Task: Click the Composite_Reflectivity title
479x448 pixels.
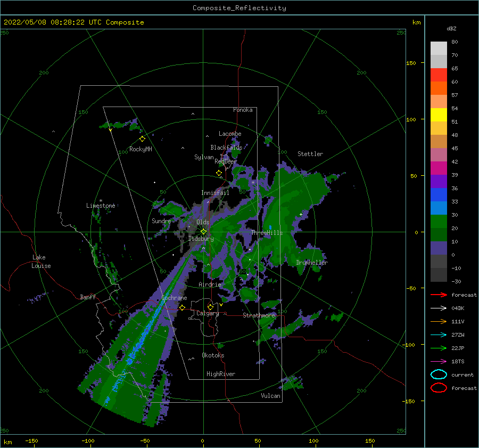Action: [240, 8]
